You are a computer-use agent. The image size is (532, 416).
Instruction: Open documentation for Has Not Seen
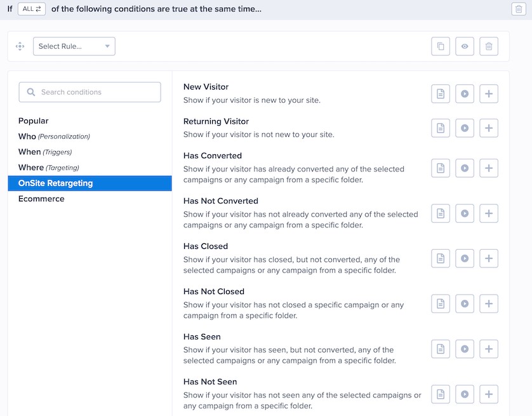click(441, 394)
